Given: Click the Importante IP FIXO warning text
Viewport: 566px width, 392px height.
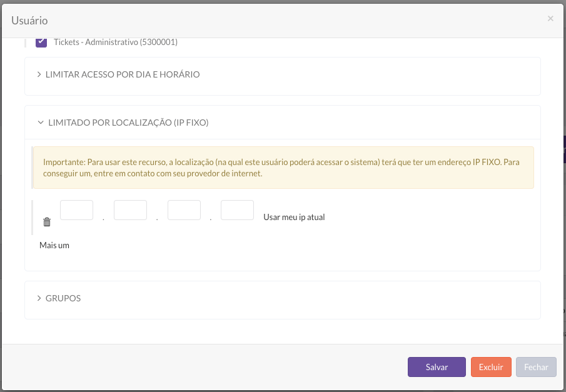Looking at the screenshot, I should point(281,168).
